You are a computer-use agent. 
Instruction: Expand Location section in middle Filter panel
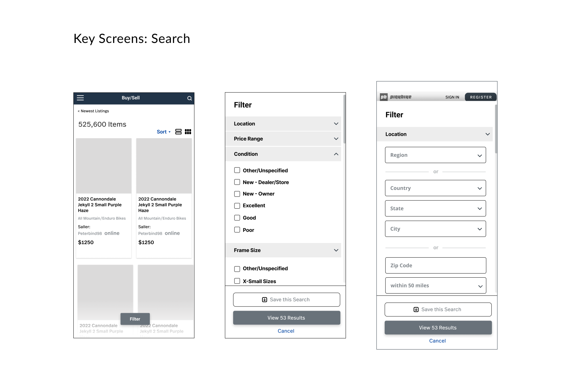[283, 124]
